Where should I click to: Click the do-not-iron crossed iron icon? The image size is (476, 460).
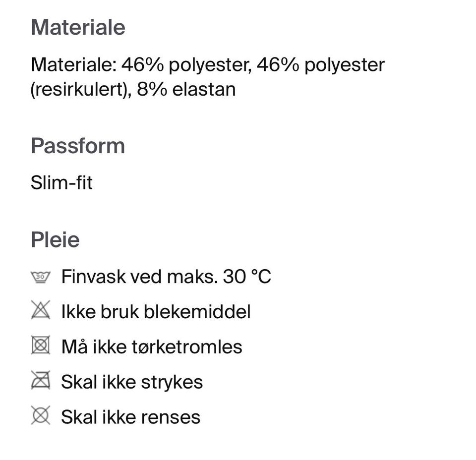(x=41, y=381)
